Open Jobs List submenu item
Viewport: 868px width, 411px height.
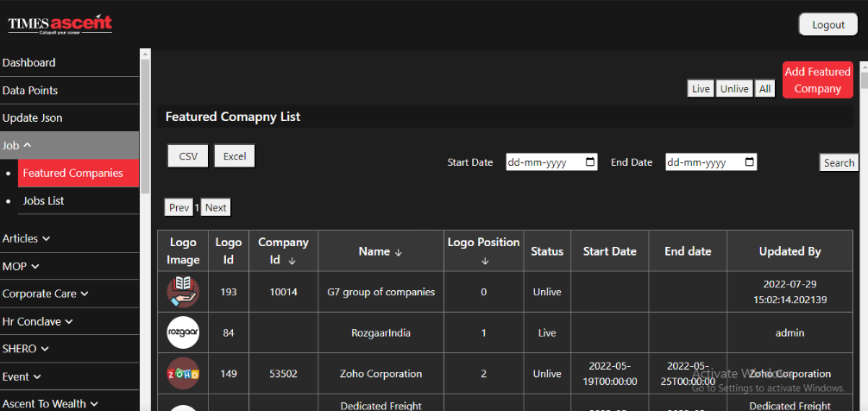coord(78,200)
